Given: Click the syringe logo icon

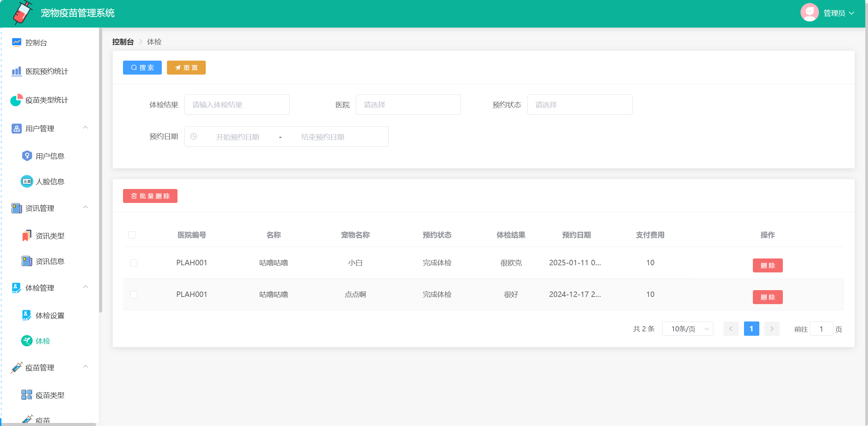Looking at the screenshot, I should pos(22,13).
